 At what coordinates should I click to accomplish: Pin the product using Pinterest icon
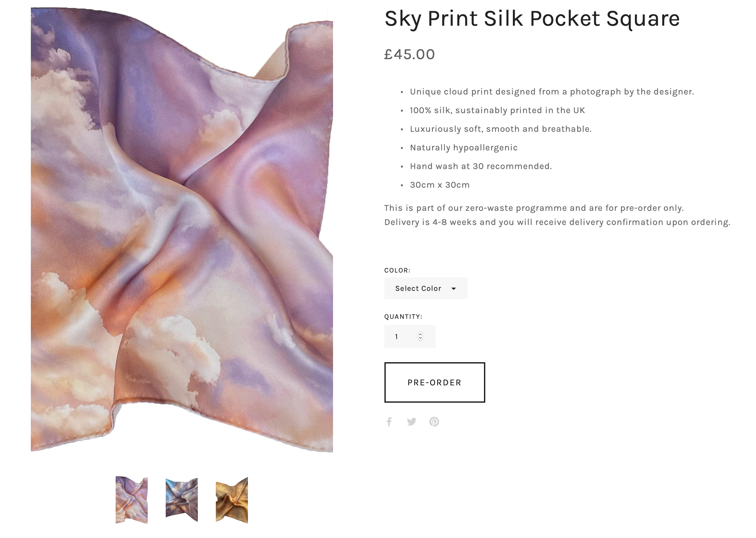(434, 421)
